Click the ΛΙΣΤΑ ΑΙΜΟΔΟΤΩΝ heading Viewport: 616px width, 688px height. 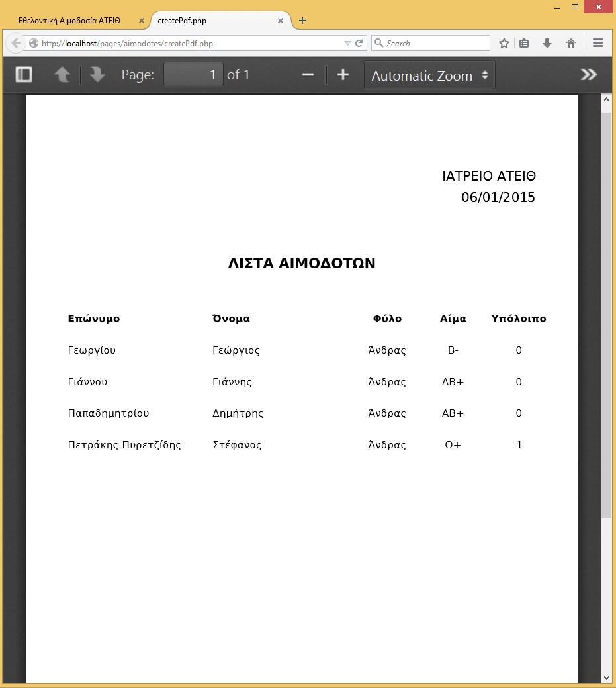[x=302, y=263]
